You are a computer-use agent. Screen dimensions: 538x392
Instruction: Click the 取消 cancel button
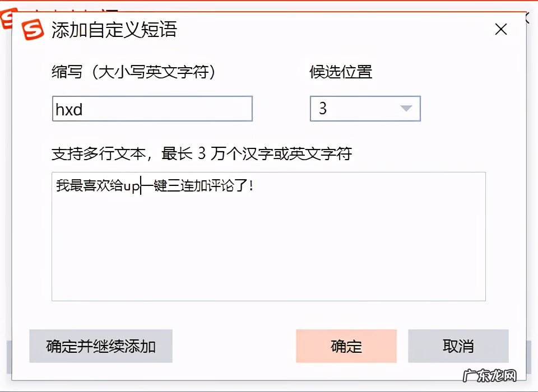point(458,347)
